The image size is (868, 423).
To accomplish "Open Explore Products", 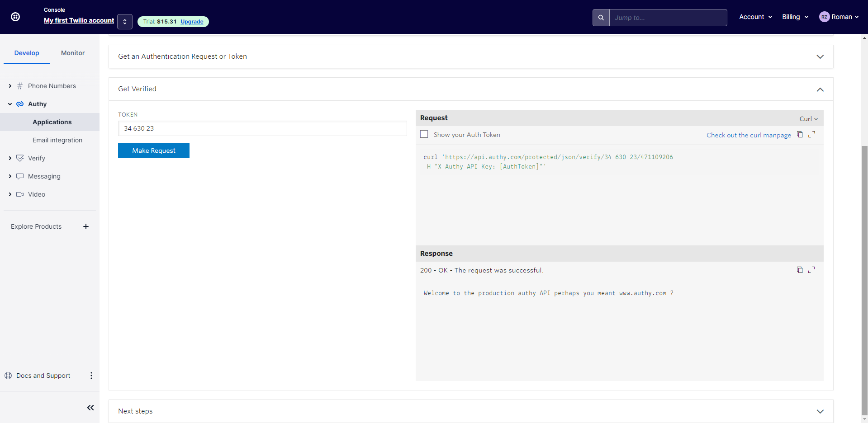I will coord(36,226).
